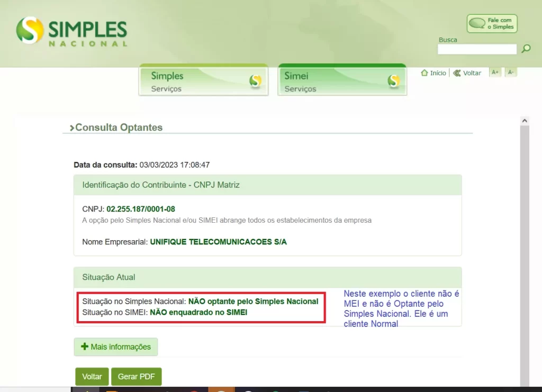542x392 pixels.
Task: Click the Situação Atual panel header
Action: pyautogui.click(x=267, y=277)
